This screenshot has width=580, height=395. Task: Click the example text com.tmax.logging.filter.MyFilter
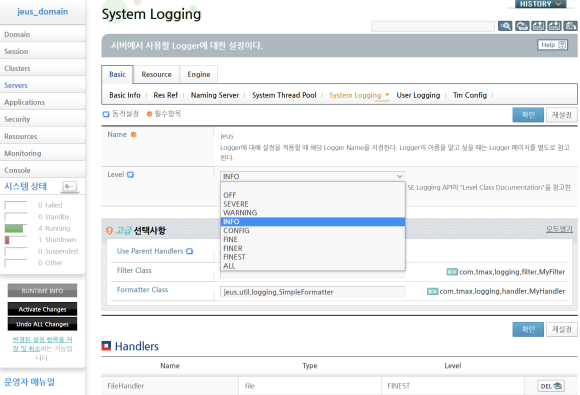pyautogui.click(x=512, y=272)
